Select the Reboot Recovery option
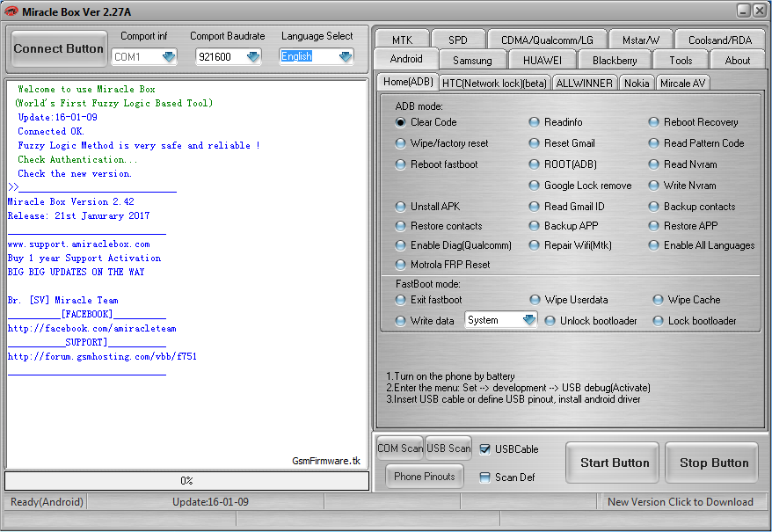This screenshot has height=532, width=772. [x=653, y=122]
